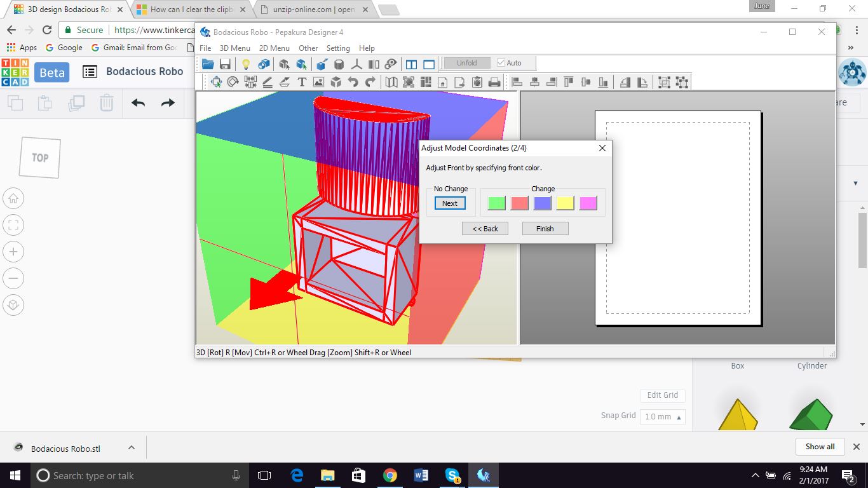
Task: Toggle the Auto checkbox beside Unfold
Action: click(501, 63)
